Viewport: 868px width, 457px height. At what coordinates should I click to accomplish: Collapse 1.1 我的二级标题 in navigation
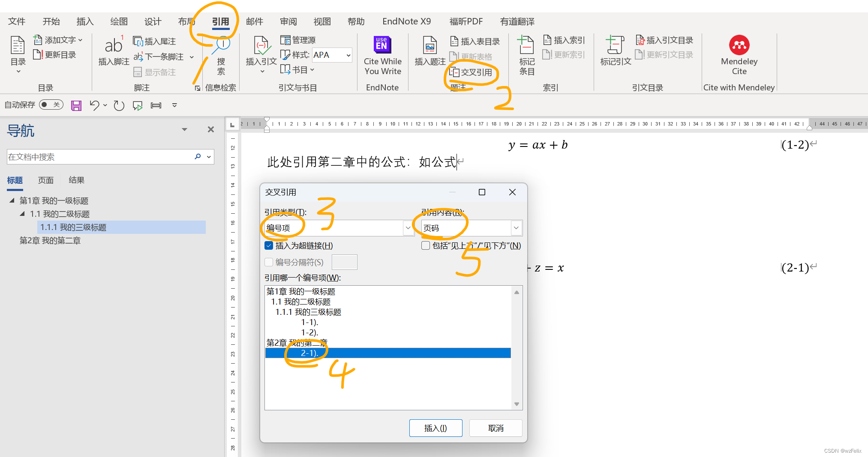(22, 214)
